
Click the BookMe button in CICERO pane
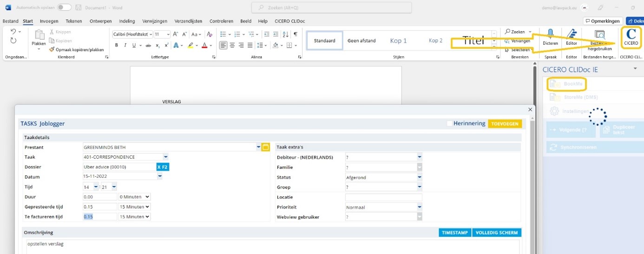(x=566, y=84)
